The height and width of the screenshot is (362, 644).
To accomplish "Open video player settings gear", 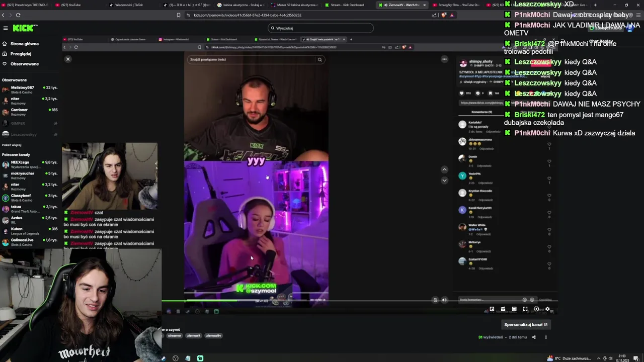I will (548, 309).
